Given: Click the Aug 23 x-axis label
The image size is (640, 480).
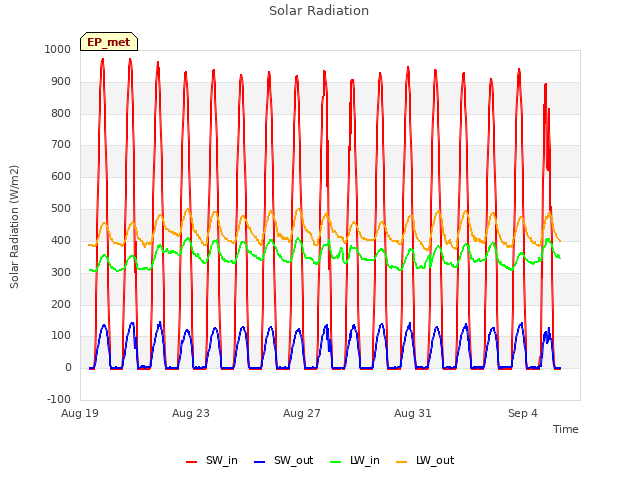Looking at the screenshot, I should 191,413.
